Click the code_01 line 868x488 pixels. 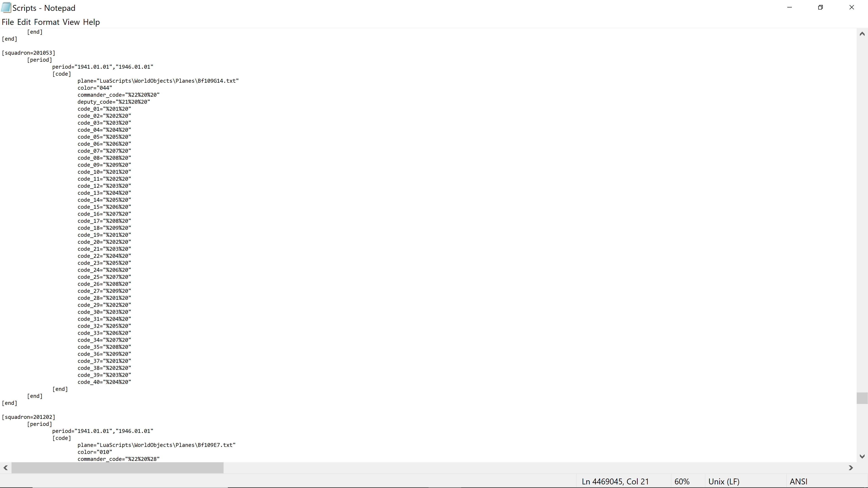pos(104,109)
